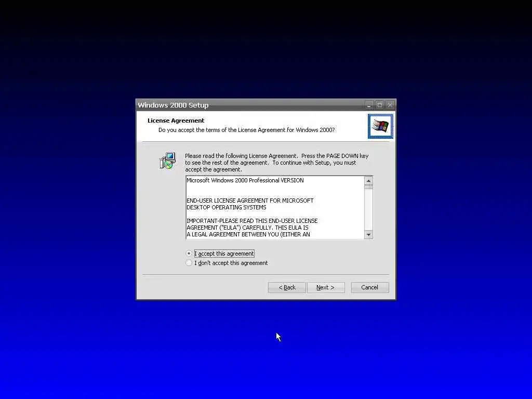
Task: Click the Next button
Action: click(x=326, y=287)
